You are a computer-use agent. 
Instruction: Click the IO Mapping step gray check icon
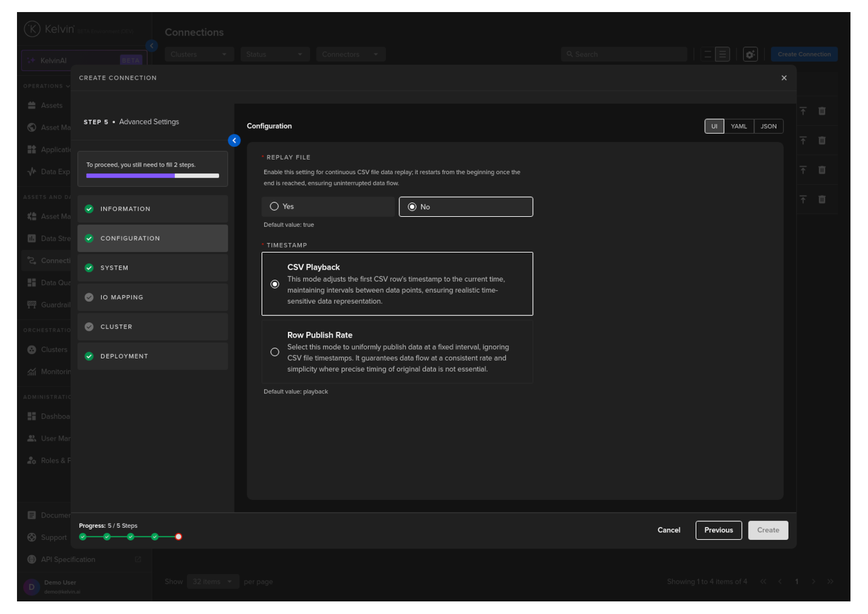point(89,297)
